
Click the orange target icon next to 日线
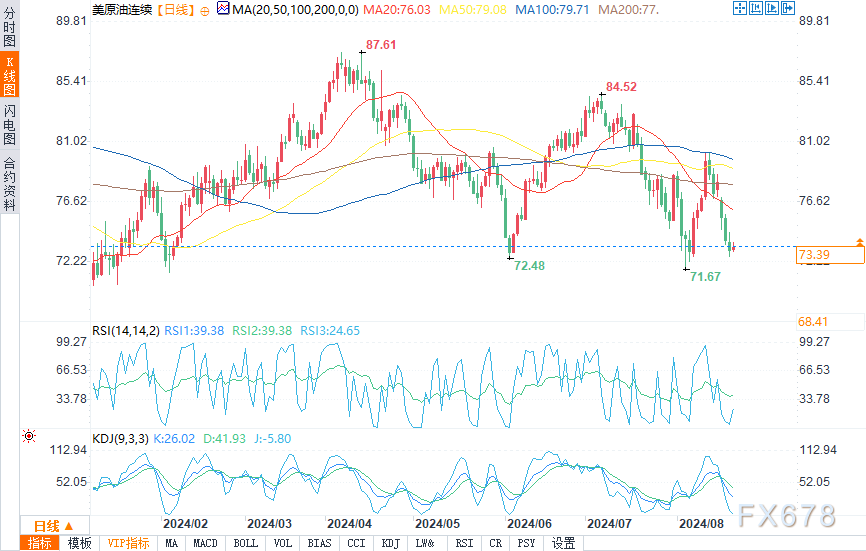click(205, 11)
